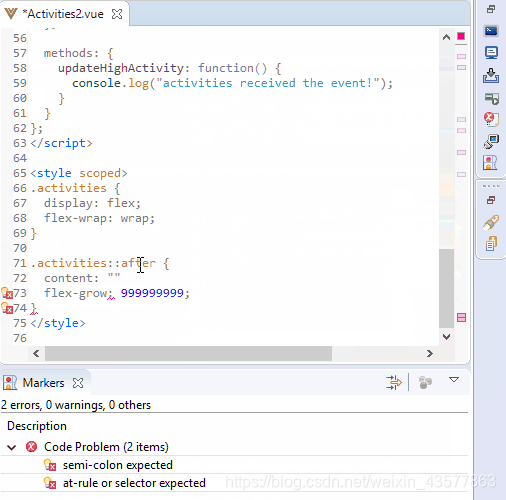Viewport: 506px width, 500px height.
Task: Click the 'flex-wrap: wrap;' declaration
Action: pos(99,218)
